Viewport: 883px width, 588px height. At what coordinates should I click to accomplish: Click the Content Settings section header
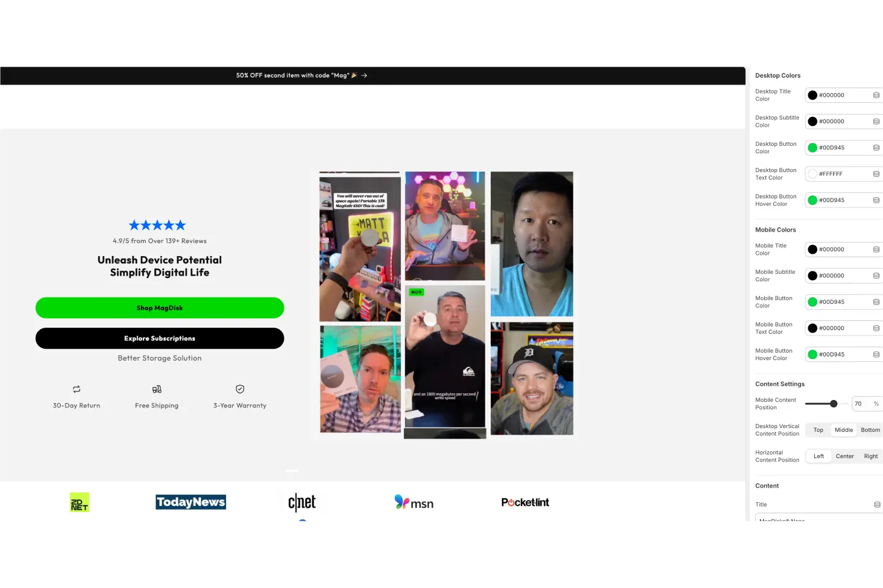pyautogui.click(x=779, y=385)
